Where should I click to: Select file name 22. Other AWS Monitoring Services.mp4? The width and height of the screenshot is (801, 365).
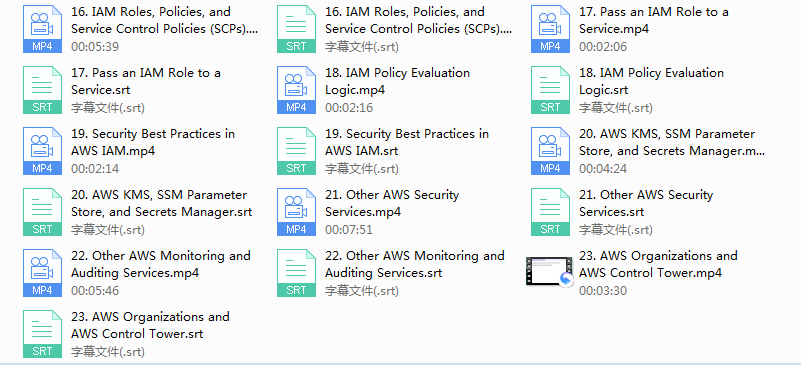point(161,264)
